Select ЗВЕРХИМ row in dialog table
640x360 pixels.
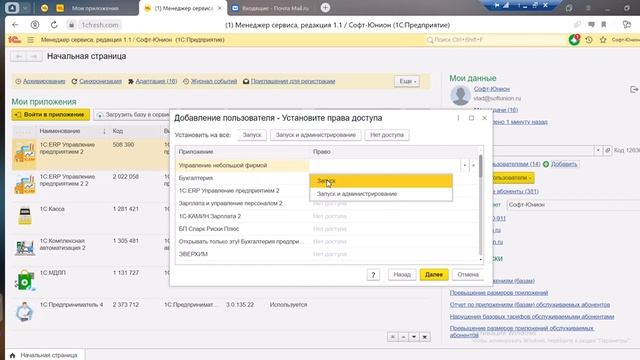[x=327, y=254]
